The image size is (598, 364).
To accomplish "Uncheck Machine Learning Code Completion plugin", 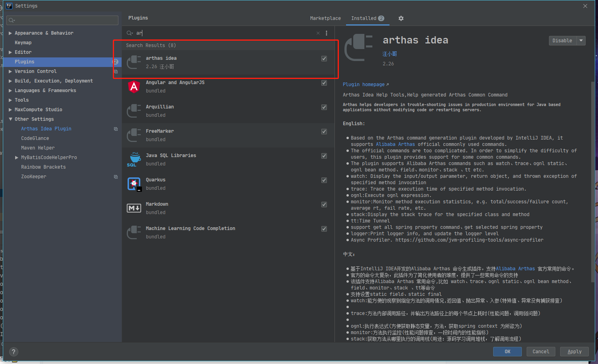I will pyautogui.click(x=324, y=229).
